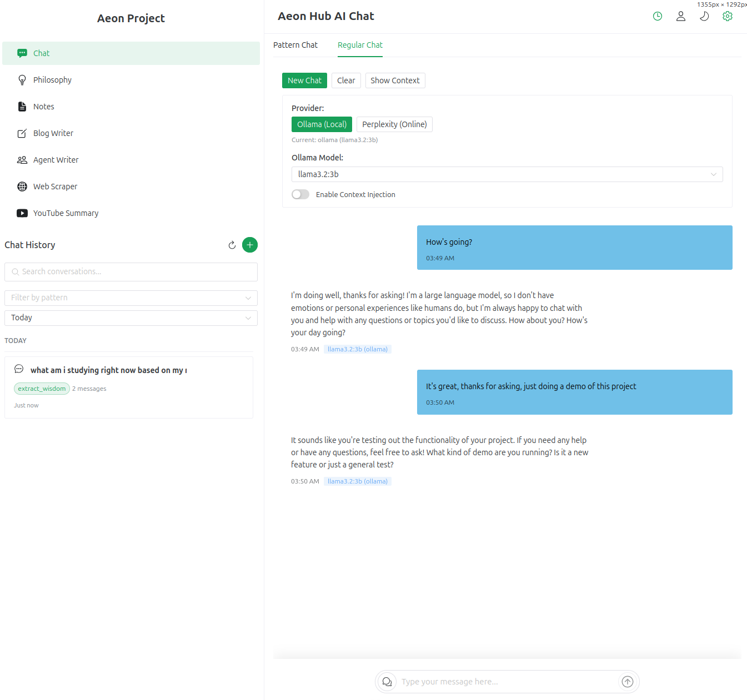The width and height of the screenshot is (747, 700).
Task: Create a new conversation with the plus icon
Action: 249,245
